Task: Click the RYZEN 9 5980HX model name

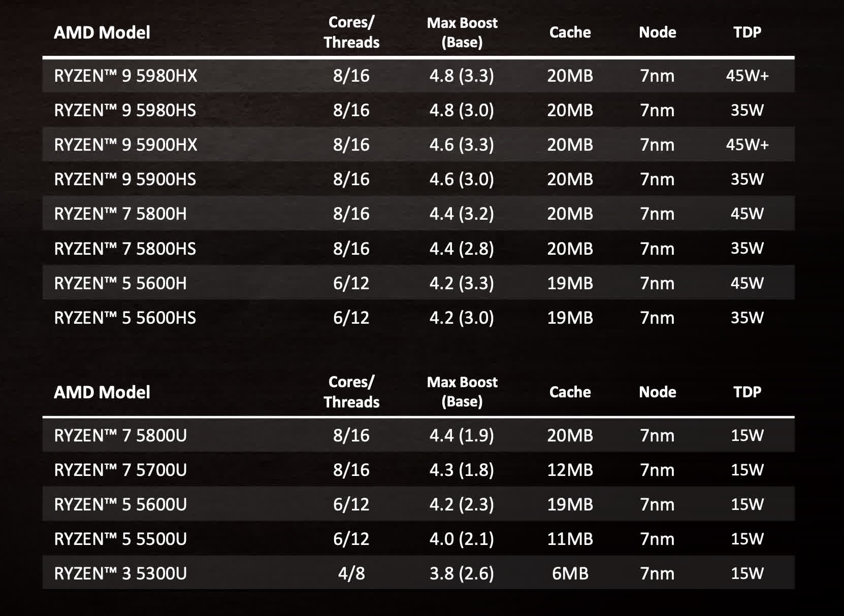Action: 125,76
